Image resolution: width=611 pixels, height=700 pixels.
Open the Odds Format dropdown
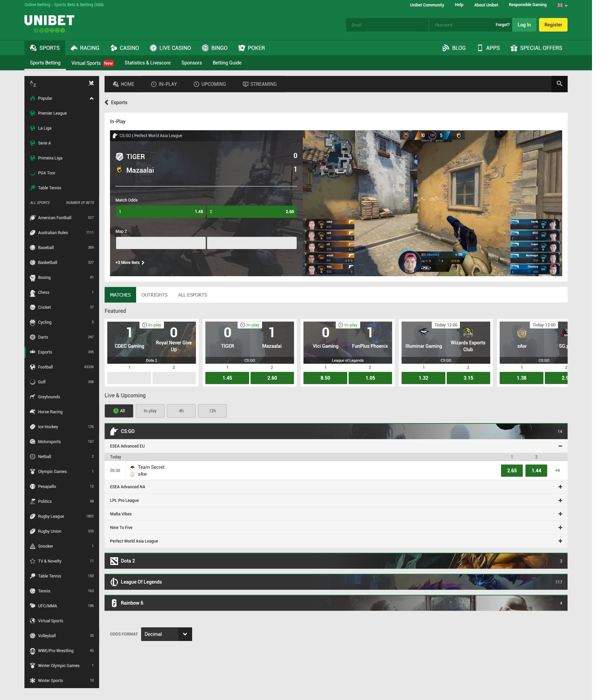coord(166,634)
